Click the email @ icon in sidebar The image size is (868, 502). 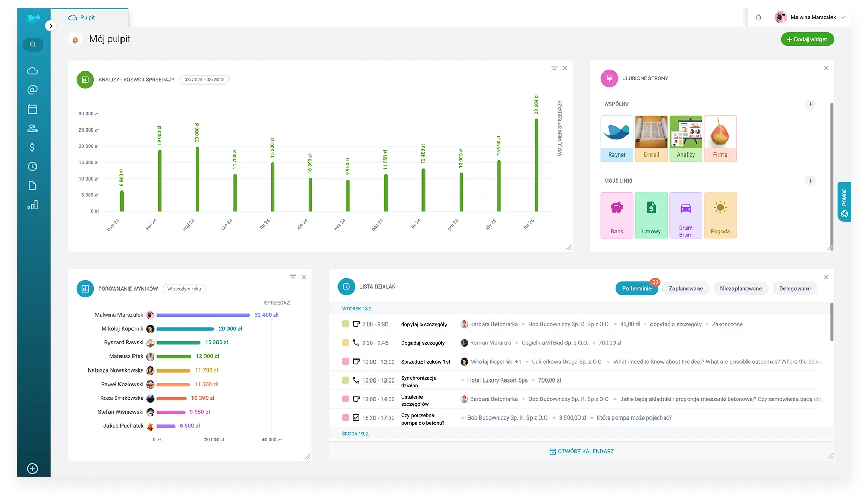click(32, 90)
